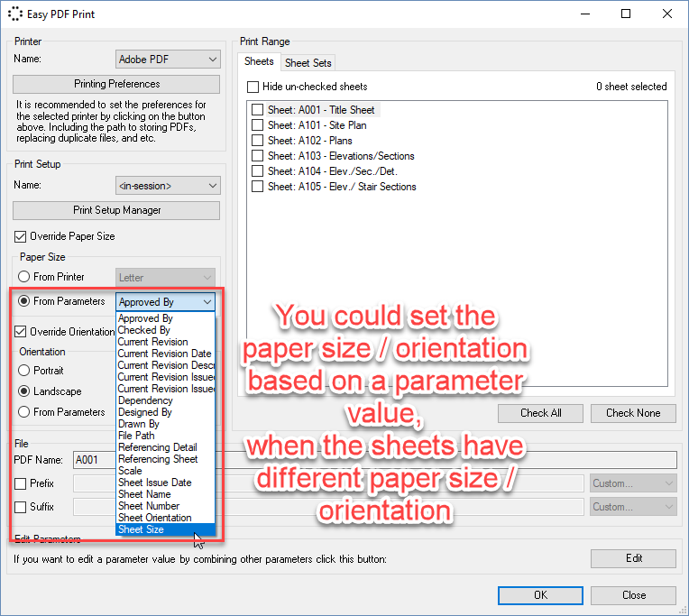Viewport: 689px width, 616px height.
Task: Collapse the Approved By parameter dropdown
Action: coord(166,302)
